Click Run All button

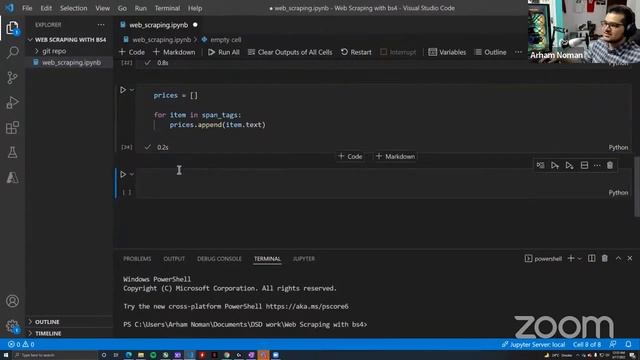click(x=224, y=52)
